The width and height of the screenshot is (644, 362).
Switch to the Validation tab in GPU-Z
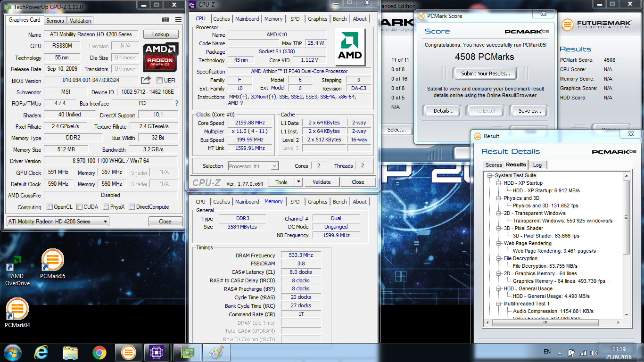click(81, 21)
